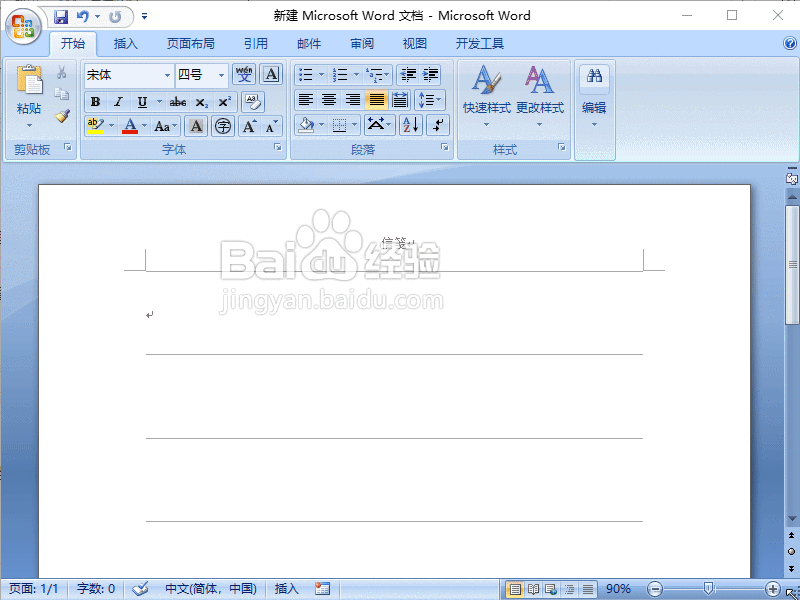Screen dimensions: 800x600
Task: Toggle the Bold formatting icon
Action: pos(95,101)
